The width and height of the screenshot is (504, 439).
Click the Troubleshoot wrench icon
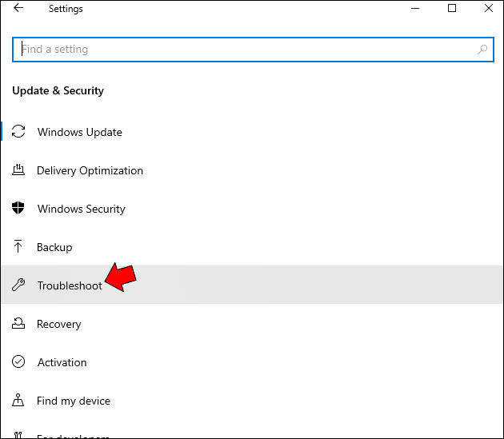(x=18, y=285)
